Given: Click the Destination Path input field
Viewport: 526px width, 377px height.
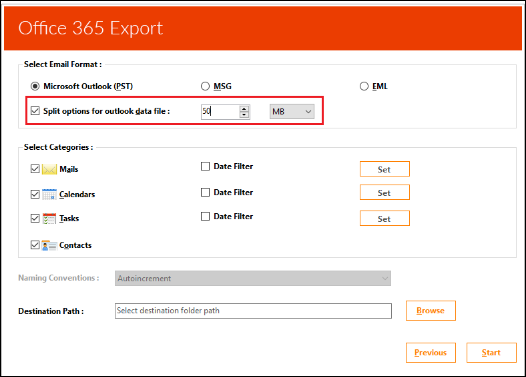Looking at the screenshot, I should [253, 311].
